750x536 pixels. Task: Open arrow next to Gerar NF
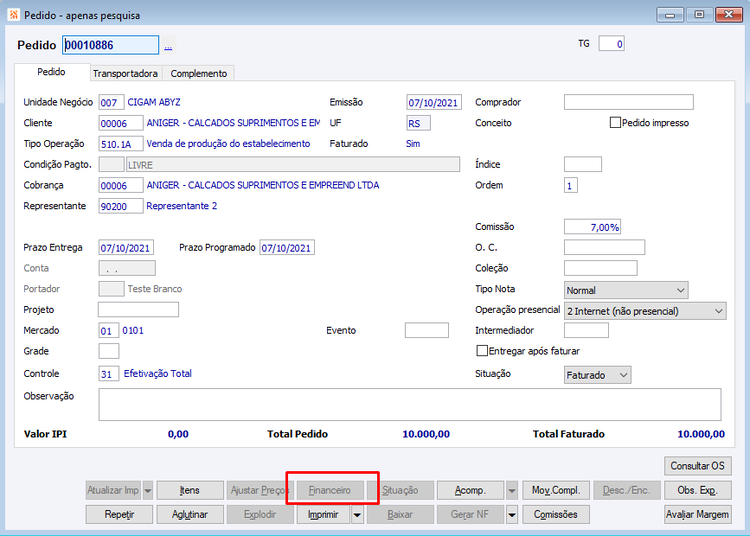click(512, 515)
